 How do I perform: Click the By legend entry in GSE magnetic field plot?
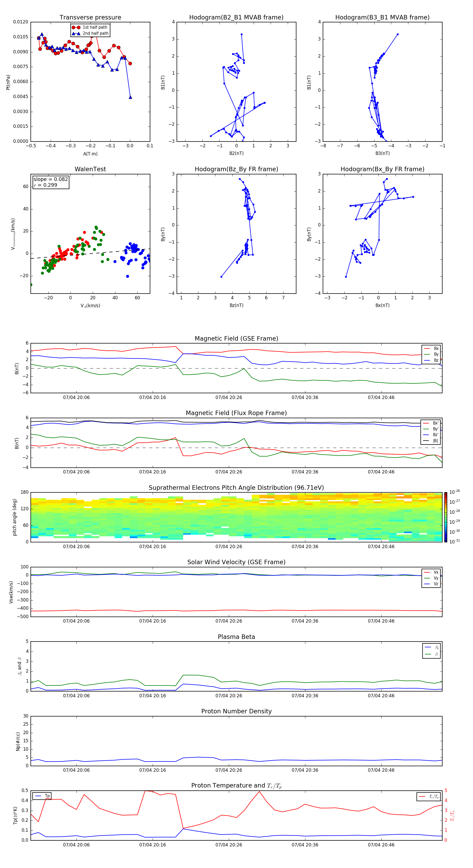tap(431, 354)
